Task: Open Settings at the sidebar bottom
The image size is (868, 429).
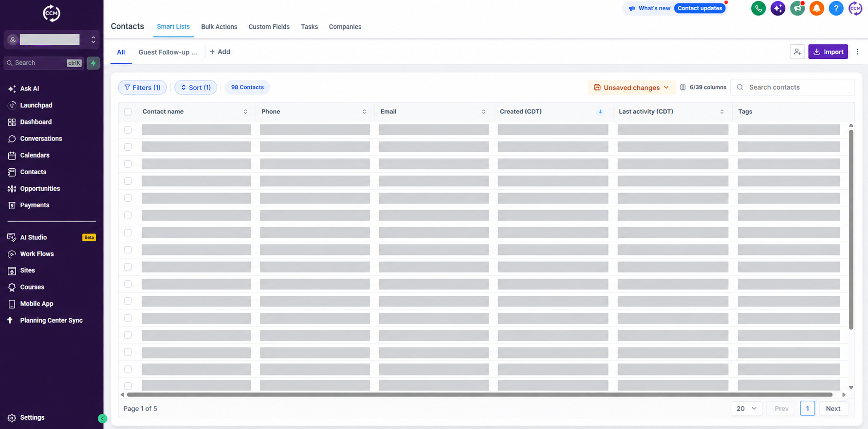Action: (x=32, y=417)
